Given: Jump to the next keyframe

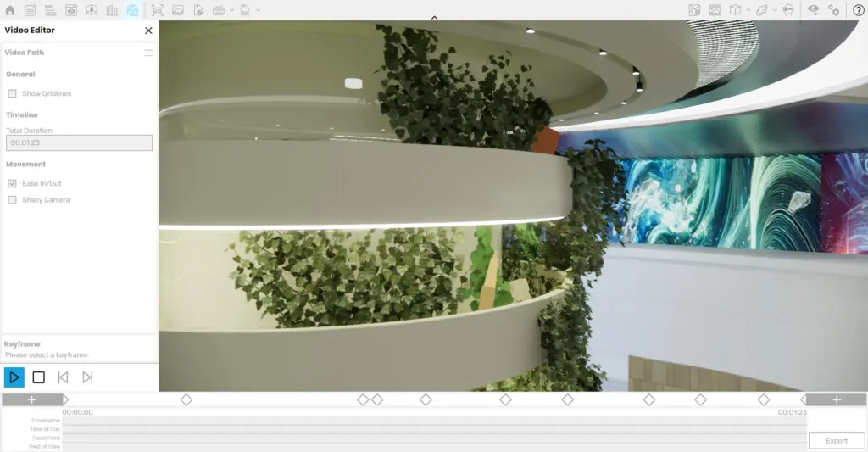Looking at the screenshot, I should pyautogui.click(x=87, y=377).
